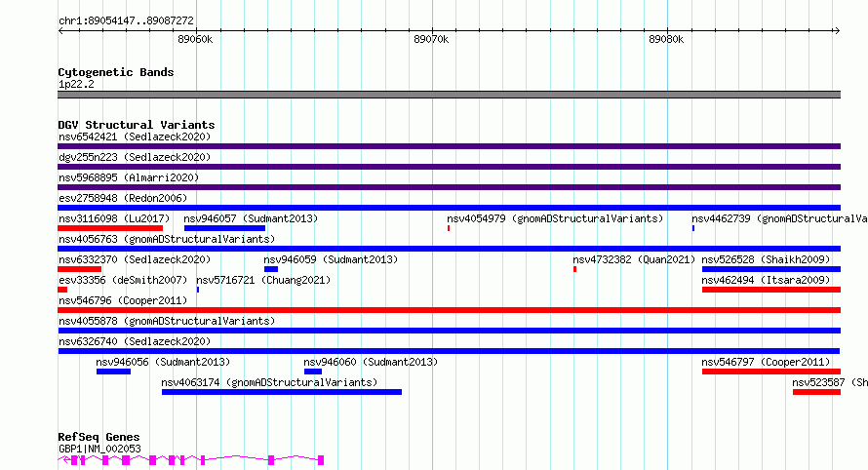Click the 89080k ruler label

click(x=666, y=40)
